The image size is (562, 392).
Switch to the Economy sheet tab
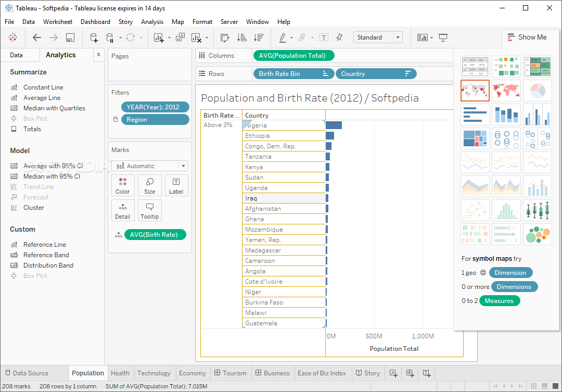[193, 373]
